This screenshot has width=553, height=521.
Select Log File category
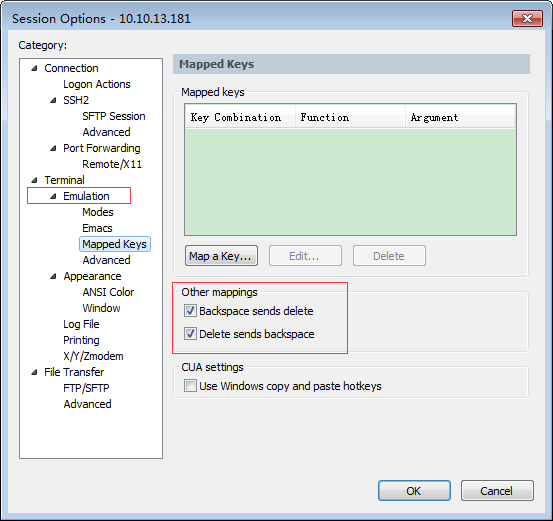pyautogui.click(x=81, y=324)
